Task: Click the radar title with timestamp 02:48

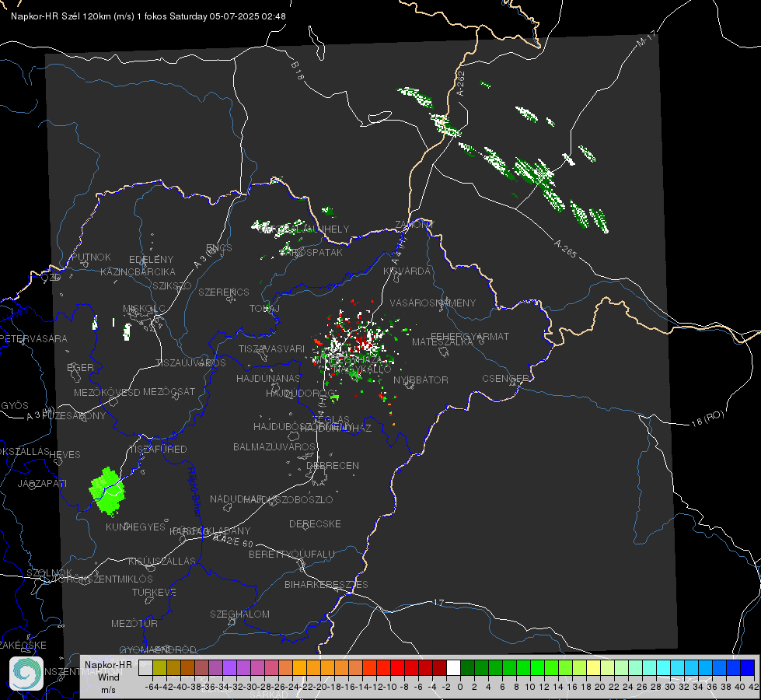Action: 148,16
